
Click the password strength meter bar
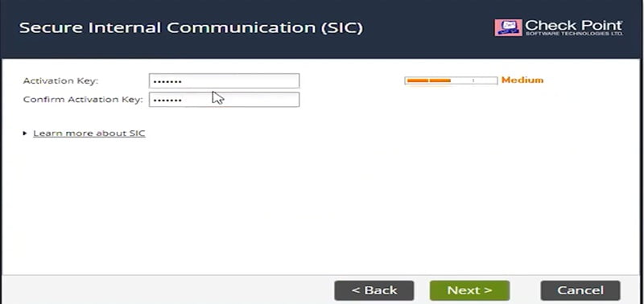tap(451, 80)
